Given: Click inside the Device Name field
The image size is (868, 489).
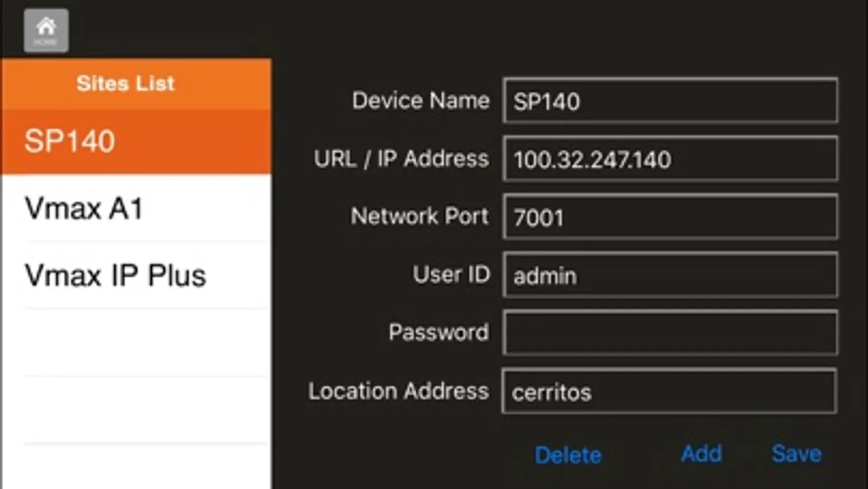Looking at the screenshot, I should coord(670,102).
